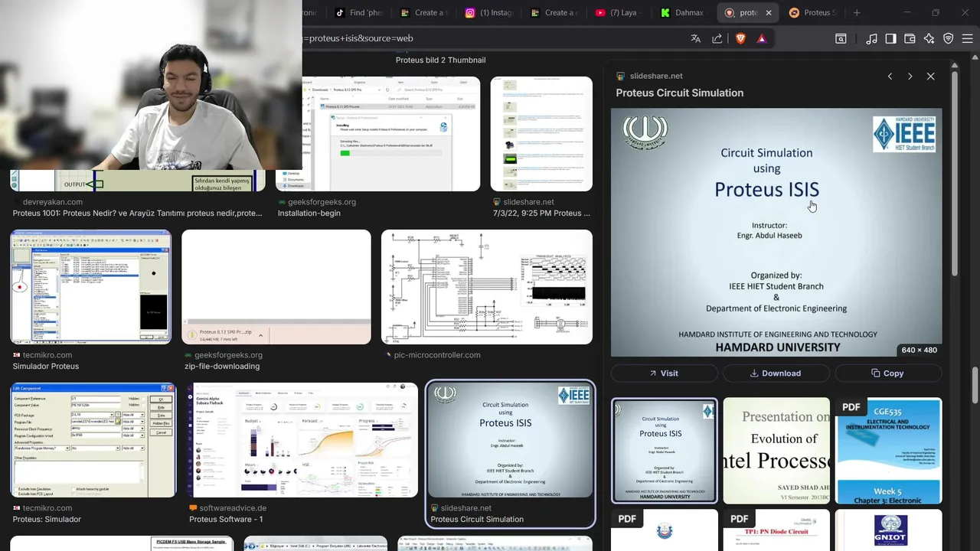Image resolution: width=980 pixels, height=551 pixels.
Task: Click the Visit button
Action: pos(664,373)
